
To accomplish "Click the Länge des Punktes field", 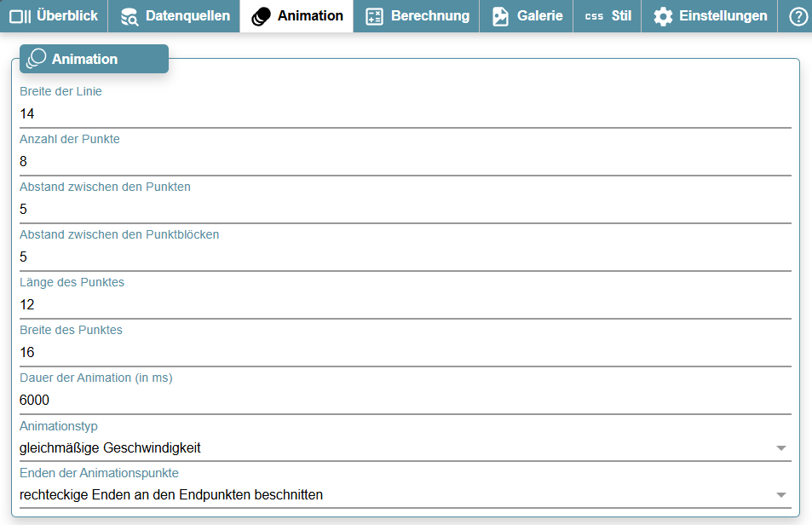I will (405, 304).
